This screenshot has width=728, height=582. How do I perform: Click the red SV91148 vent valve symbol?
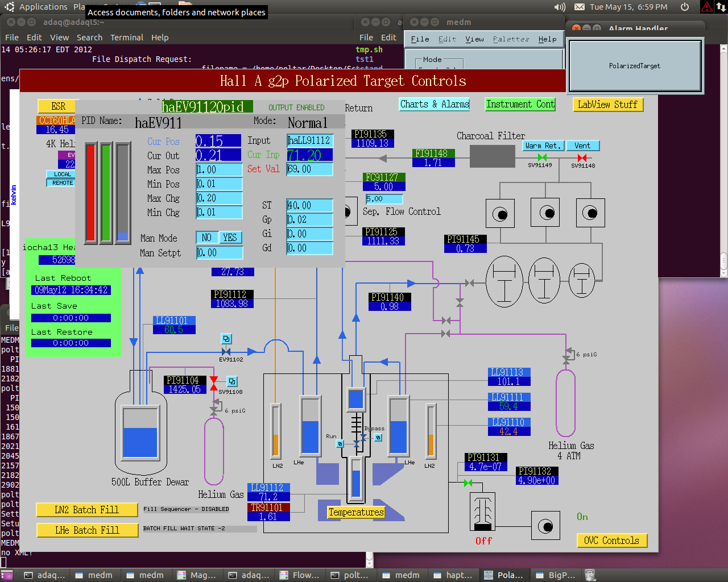point(582,157)
